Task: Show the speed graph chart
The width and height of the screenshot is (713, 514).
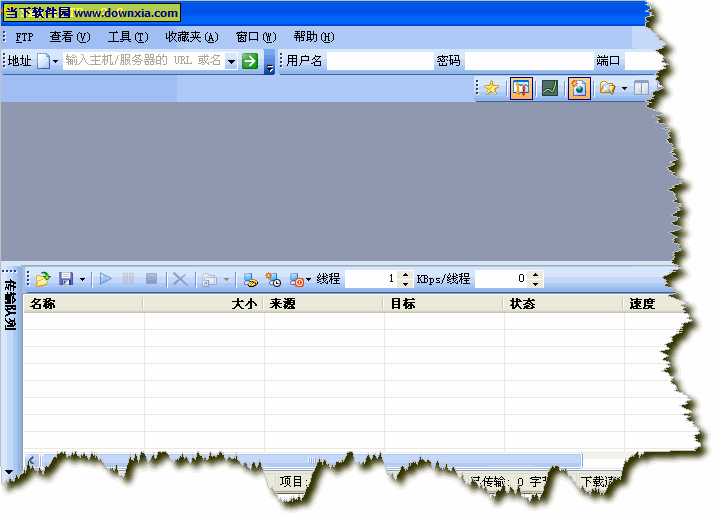Action: (549, 88)
